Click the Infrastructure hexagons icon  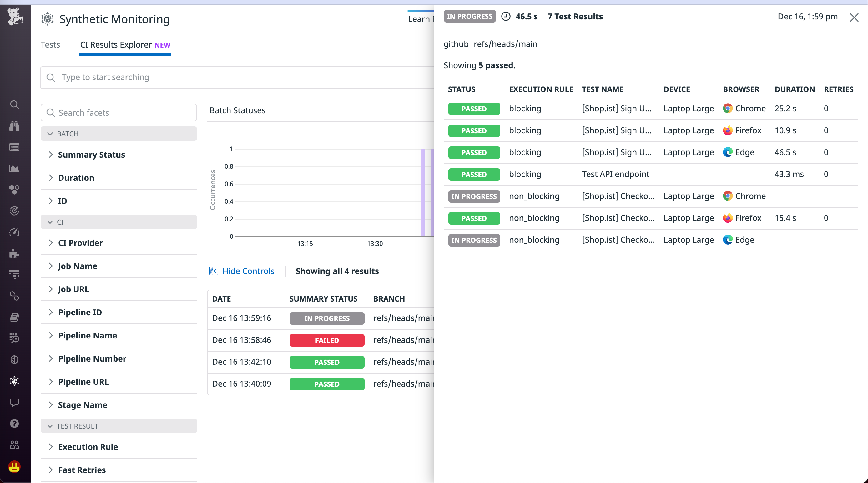[x=14, y=189]
